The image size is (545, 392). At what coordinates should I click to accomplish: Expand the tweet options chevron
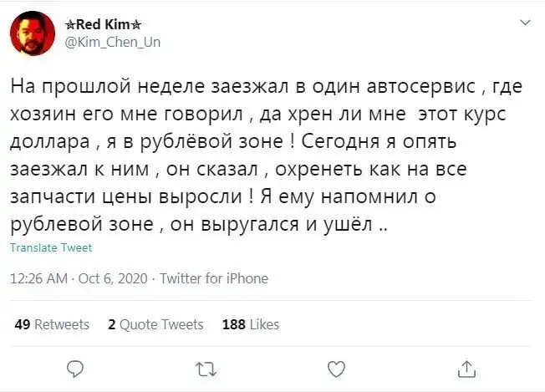pyautogui.click(x=524, y=23)
